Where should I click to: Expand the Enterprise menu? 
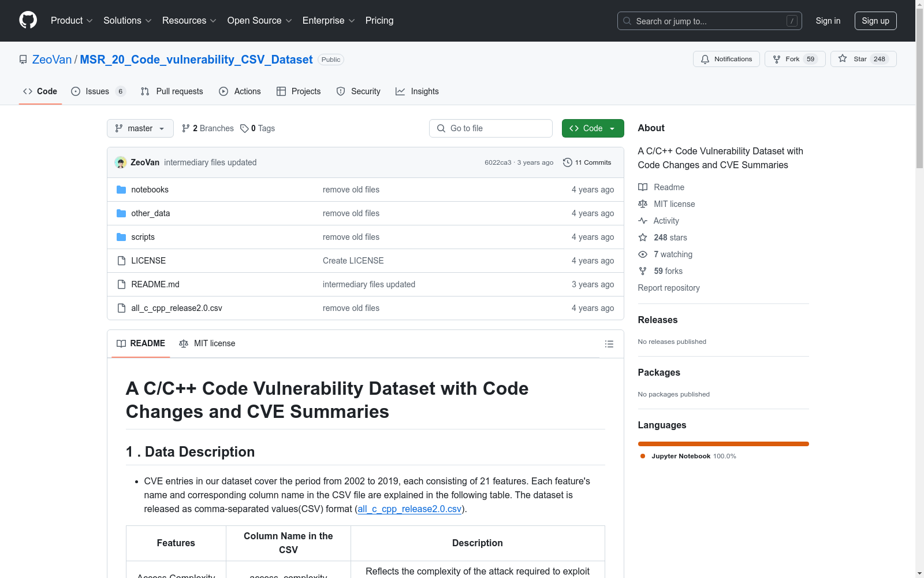coord(329,20)
